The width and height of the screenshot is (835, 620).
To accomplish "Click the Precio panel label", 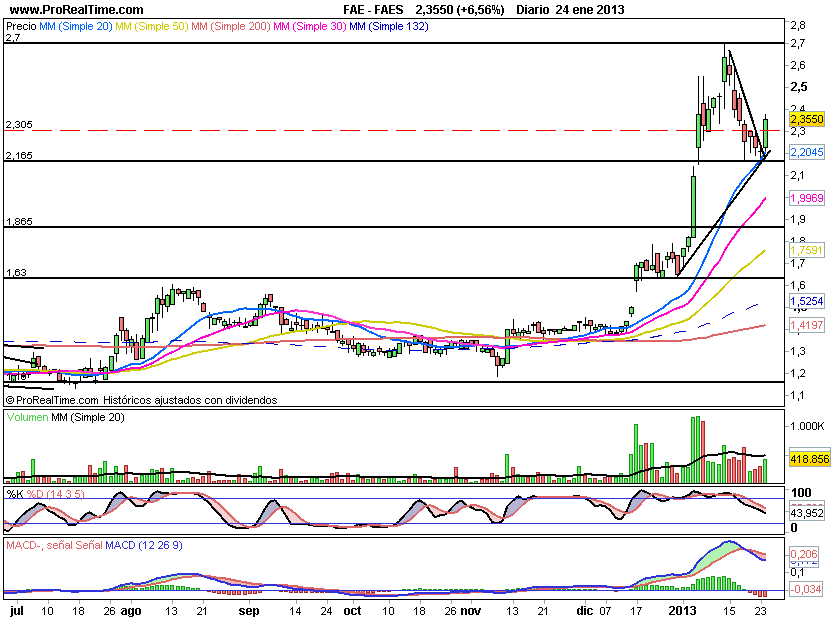I will coord(21,27).
